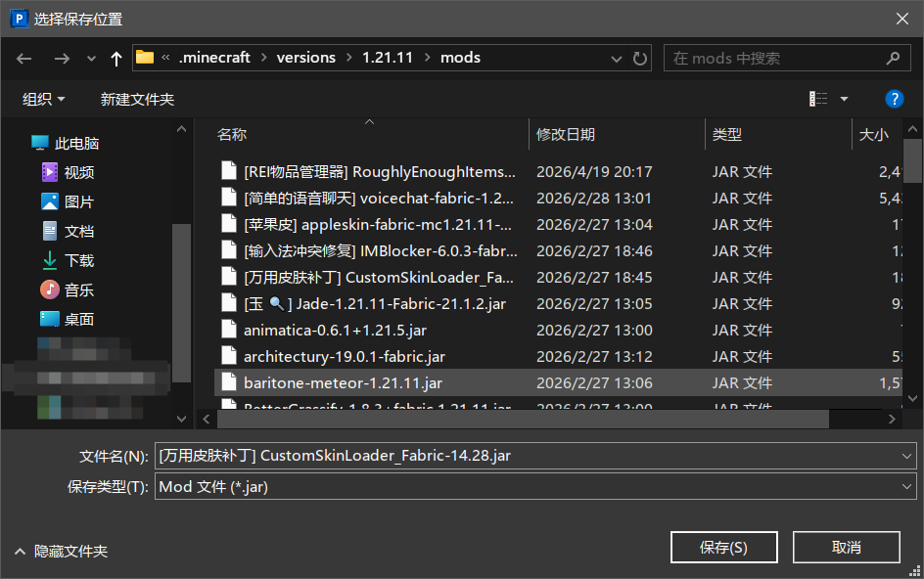
Task: Select Jade-1.21.11-Fabric jar file
Action: click(x=375, y=304)
